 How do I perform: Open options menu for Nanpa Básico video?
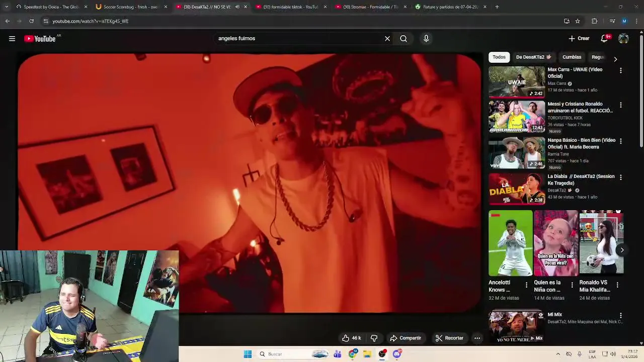coord(620,141)
